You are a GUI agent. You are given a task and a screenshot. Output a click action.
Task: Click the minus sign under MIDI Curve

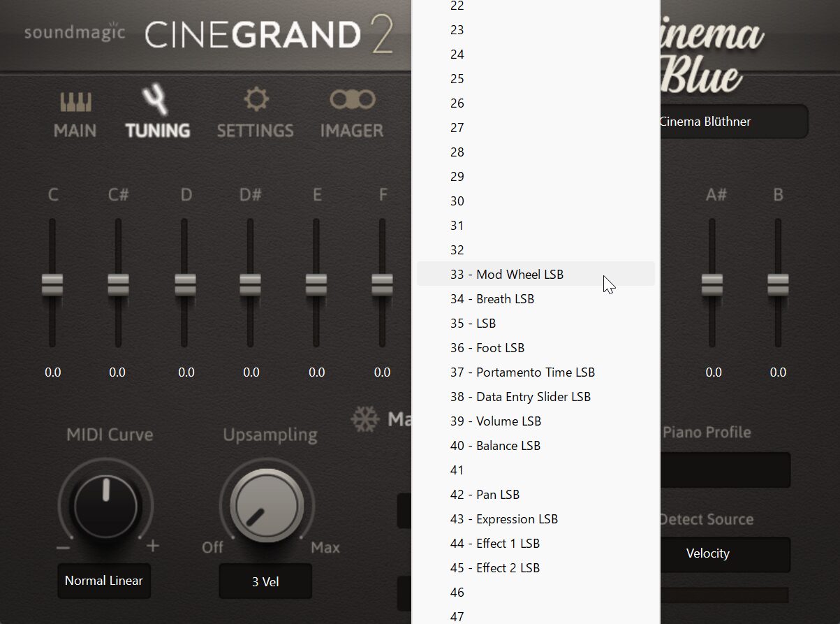click(x=63, y=547)
